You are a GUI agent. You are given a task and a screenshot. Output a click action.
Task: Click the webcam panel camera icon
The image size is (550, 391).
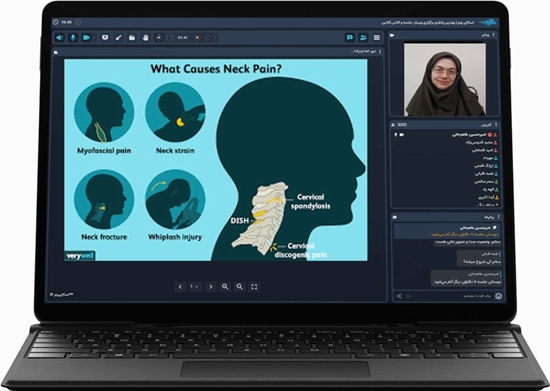coord(393,35)
